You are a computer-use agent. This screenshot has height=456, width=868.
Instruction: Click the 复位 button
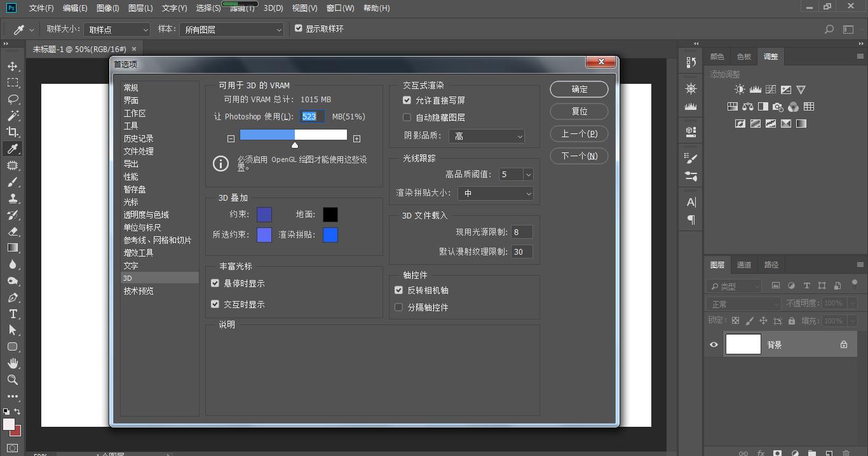tap(579, 112)
